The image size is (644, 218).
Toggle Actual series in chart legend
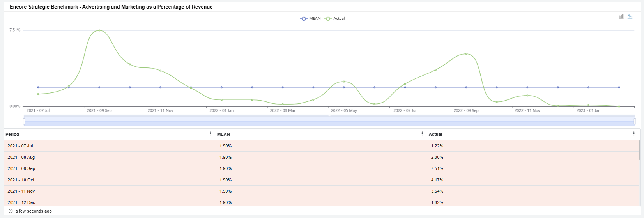pyautogui.click(x=335, y=18)
